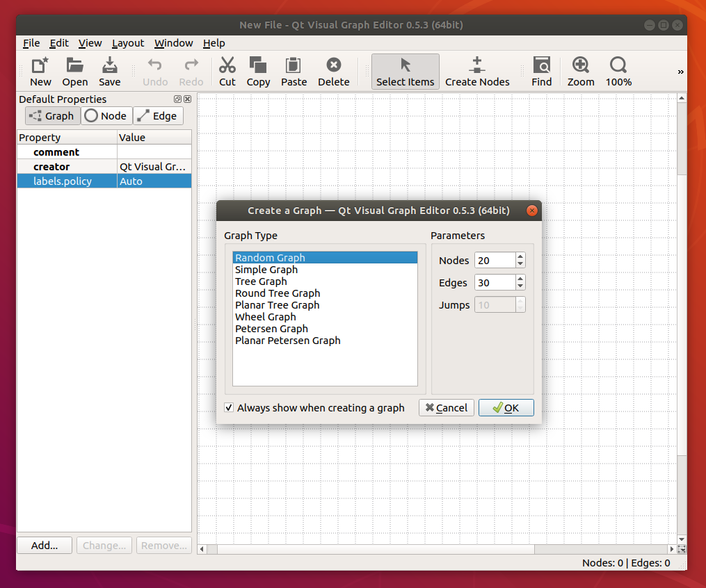The height and width of the screenshot is (588, 706).
Task: Increase Nodes value with up arrow
Action: coord(520,256)
